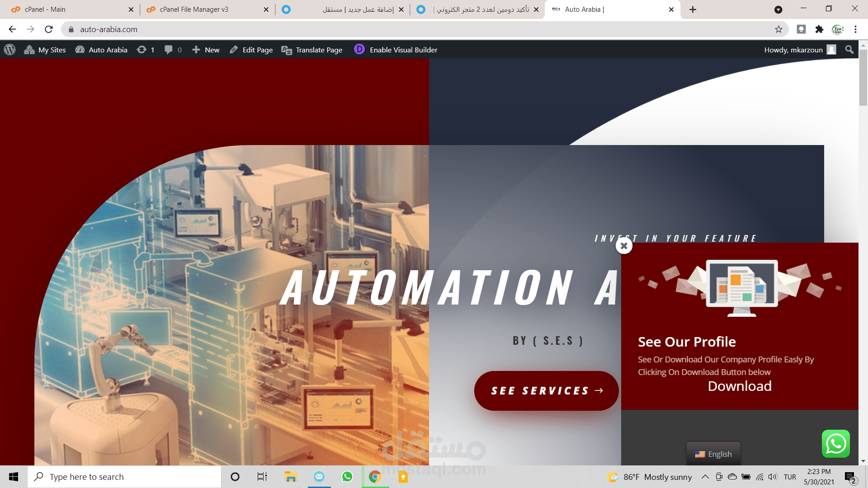This screenshot has height=488, width=868.
Task: View site security lock info
Action: click(71, 29)
